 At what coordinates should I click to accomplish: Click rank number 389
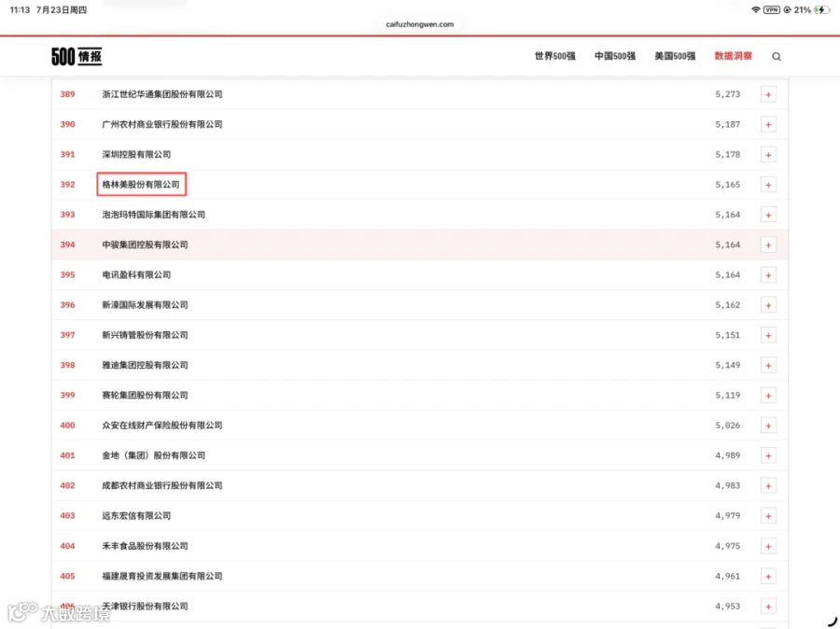(67, 93)
